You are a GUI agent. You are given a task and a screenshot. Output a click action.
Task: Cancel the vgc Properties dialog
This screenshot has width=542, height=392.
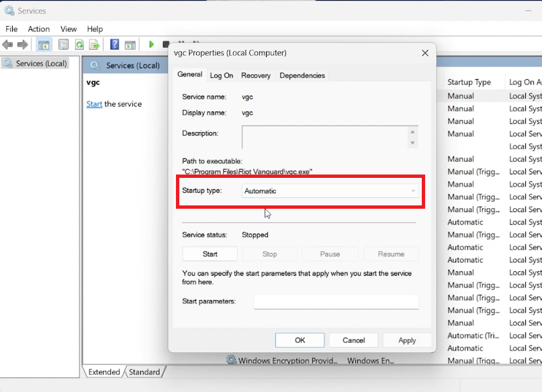coord(353,340)
